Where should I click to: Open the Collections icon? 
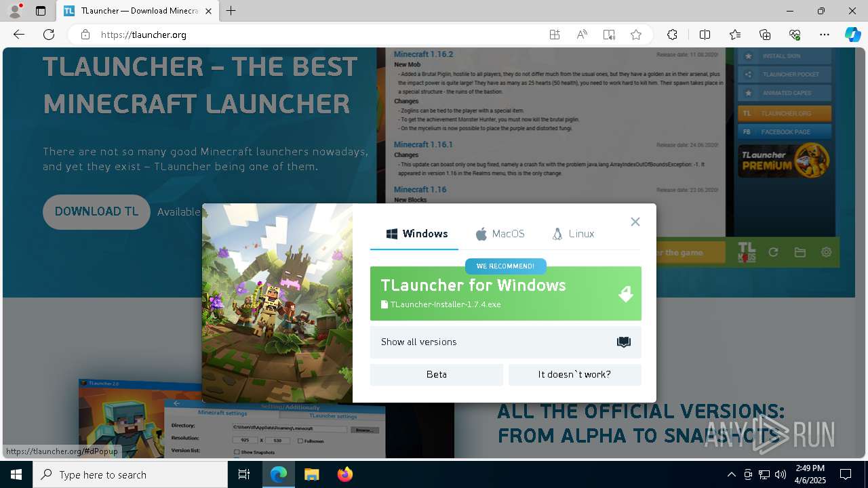coord(765,35)
